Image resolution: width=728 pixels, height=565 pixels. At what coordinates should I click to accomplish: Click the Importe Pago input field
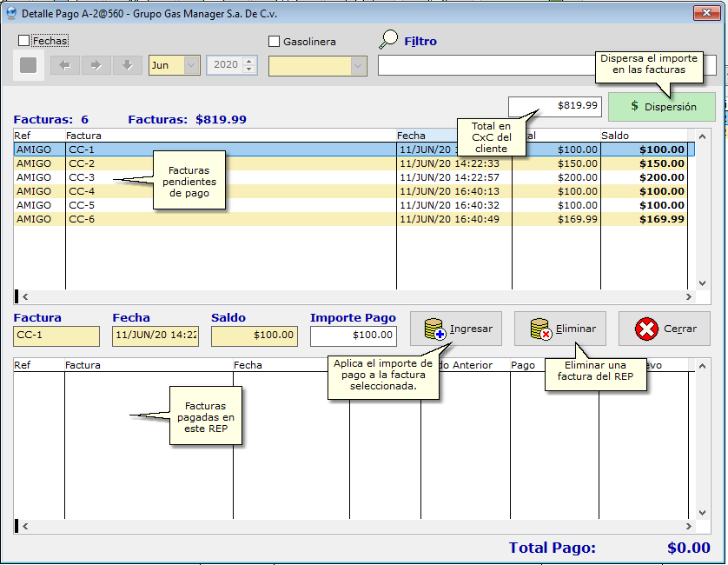(x=354, y=336)
